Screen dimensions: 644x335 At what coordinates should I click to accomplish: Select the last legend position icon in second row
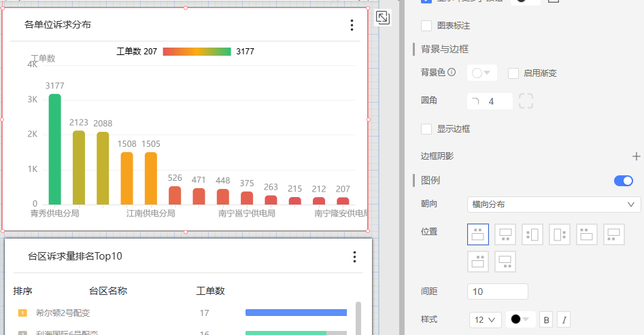505,262
